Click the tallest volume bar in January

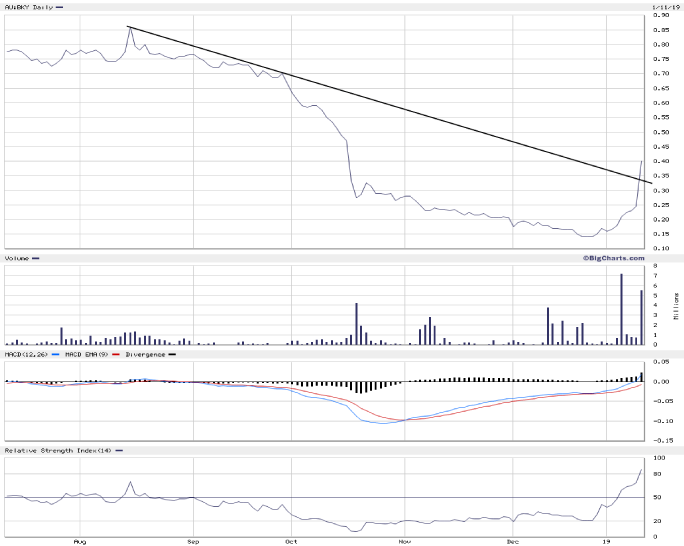621,309
